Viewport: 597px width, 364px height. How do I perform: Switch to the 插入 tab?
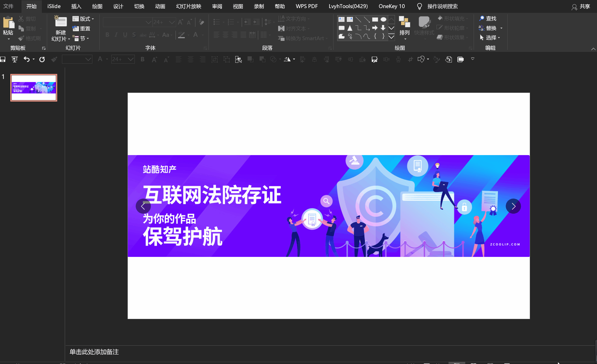(x=76, y=6)
